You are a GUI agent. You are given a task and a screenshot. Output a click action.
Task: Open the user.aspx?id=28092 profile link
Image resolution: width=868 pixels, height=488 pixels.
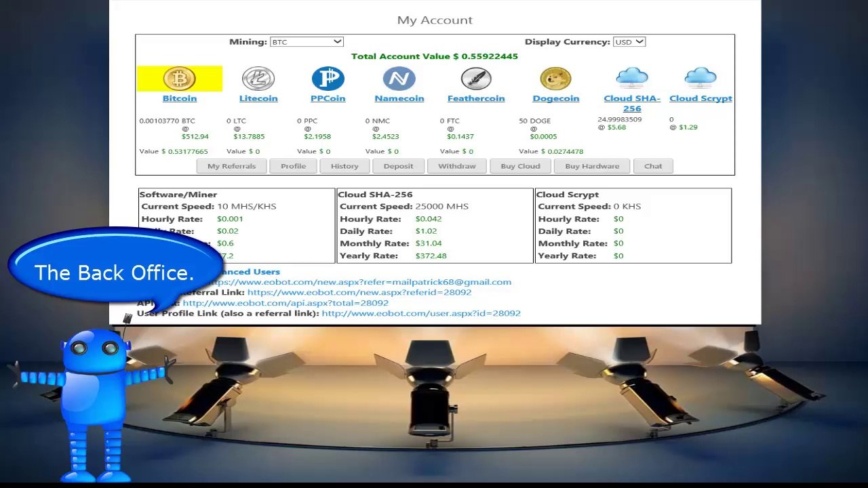click(x=421, y=313)
